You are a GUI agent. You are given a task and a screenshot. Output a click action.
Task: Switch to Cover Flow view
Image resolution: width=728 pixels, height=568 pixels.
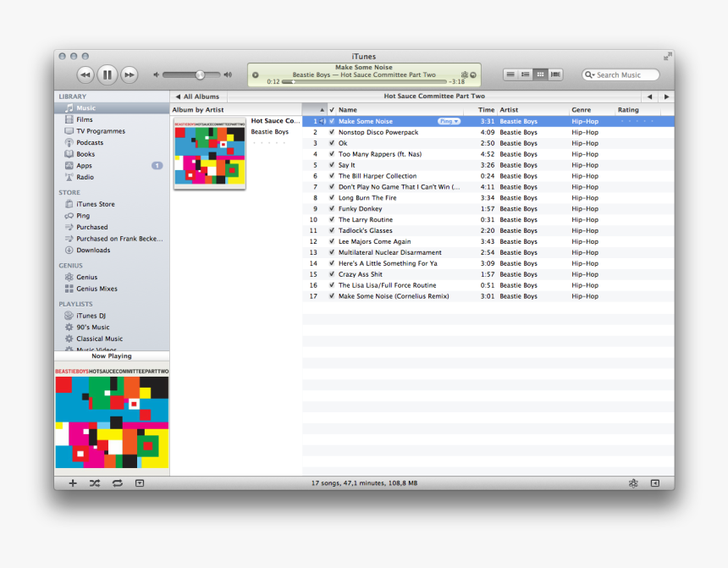555,74
